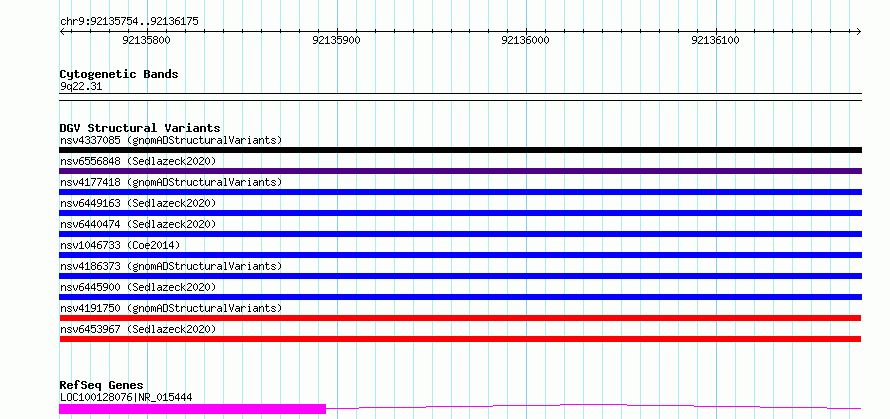Image resolution: width=890 pixels, height=419 pixels.
Task: Click the nsv6445900 Sedlazeck2020 label
Action: click(x=138, y=287)
